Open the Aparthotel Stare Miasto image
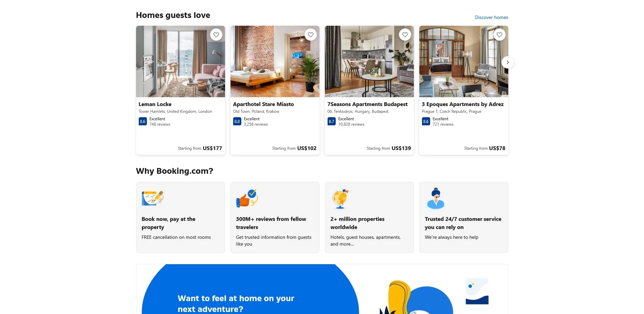Viewport: 644px width, 314px height. [x=274, y=61]
